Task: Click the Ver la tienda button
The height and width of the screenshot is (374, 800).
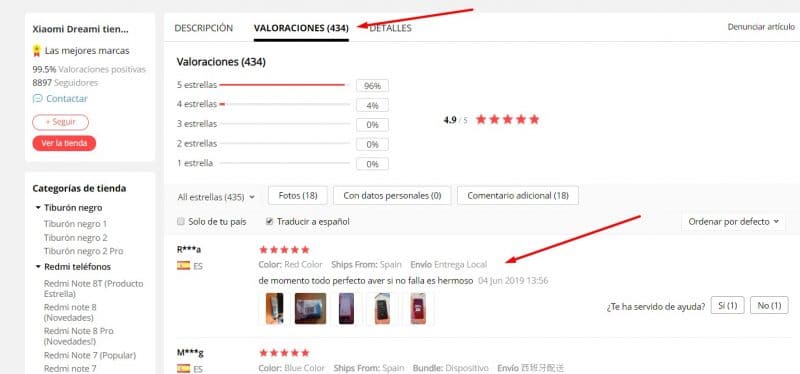Action: [x=64, y=143]
